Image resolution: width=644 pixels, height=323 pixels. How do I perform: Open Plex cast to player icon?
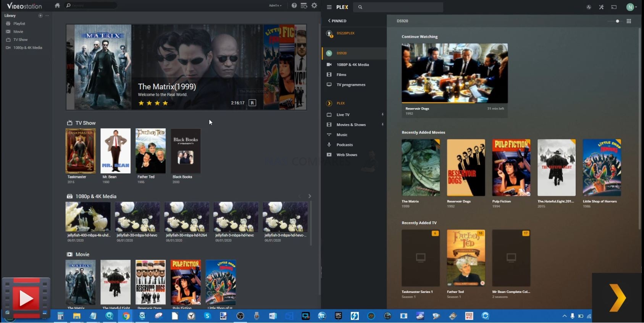pyautogui.click(x=614, y=7)
